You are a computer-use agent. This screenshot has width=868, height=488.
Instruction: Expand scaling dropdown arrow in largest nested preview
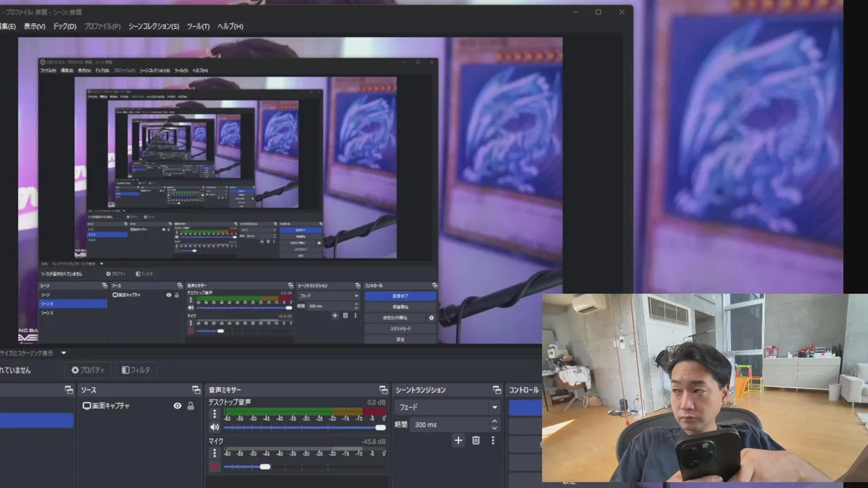(102, 264)
